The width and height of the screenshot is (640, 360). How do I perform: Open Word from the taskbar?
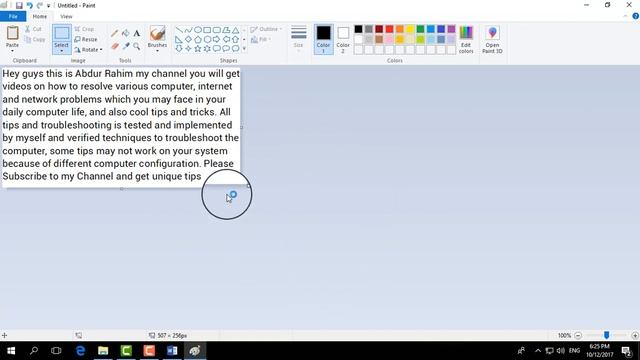pos(172,351)
